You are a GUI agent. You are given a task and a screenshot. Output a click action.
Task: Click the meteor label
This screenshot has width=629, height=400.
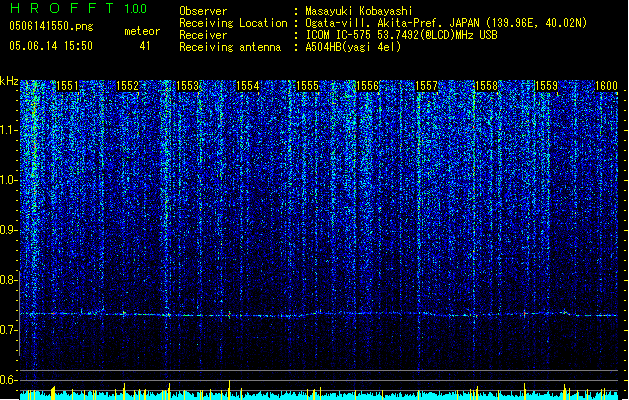(x=142, y=31)
